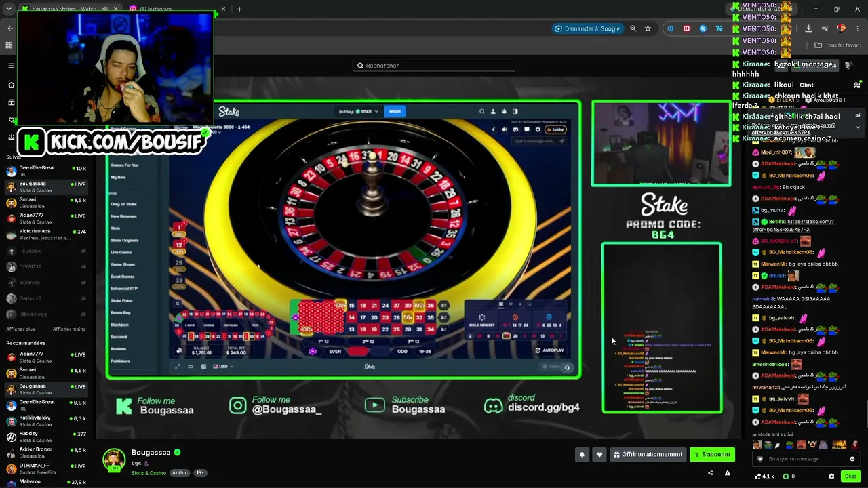The width and height of the screenshot is (868, 488).
Task: Open victoriaslaps channel in the sidebar
Action: click(45, 235)
